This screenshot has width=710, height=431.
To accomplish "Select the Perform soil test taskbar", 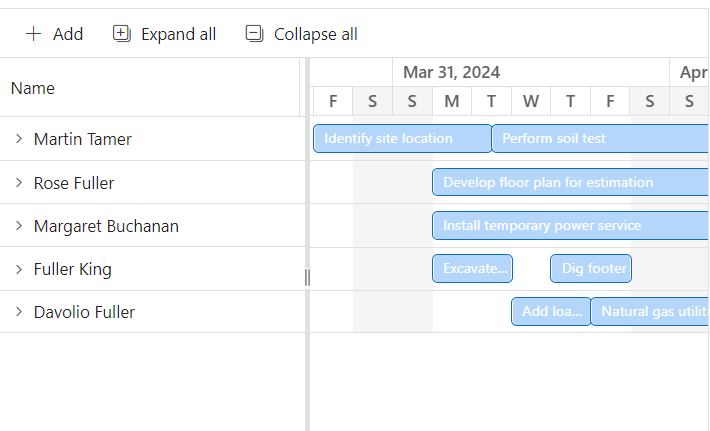I will coord(600,139).
